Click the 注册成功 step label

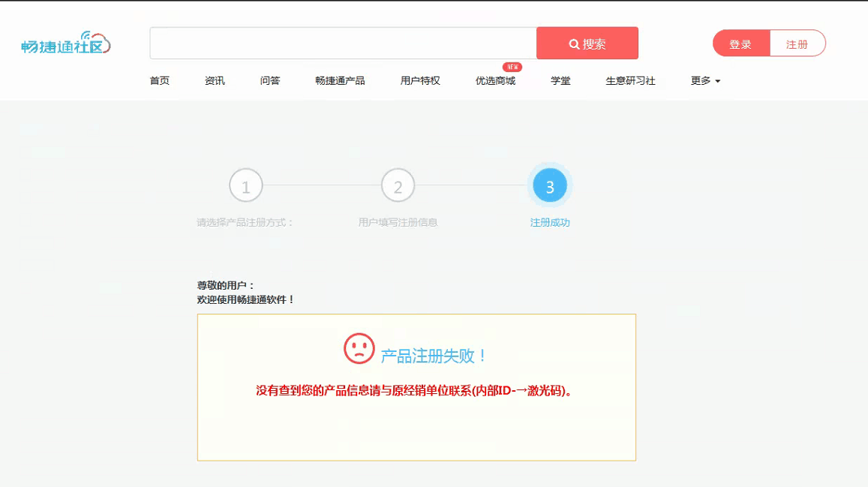(550, 222)
